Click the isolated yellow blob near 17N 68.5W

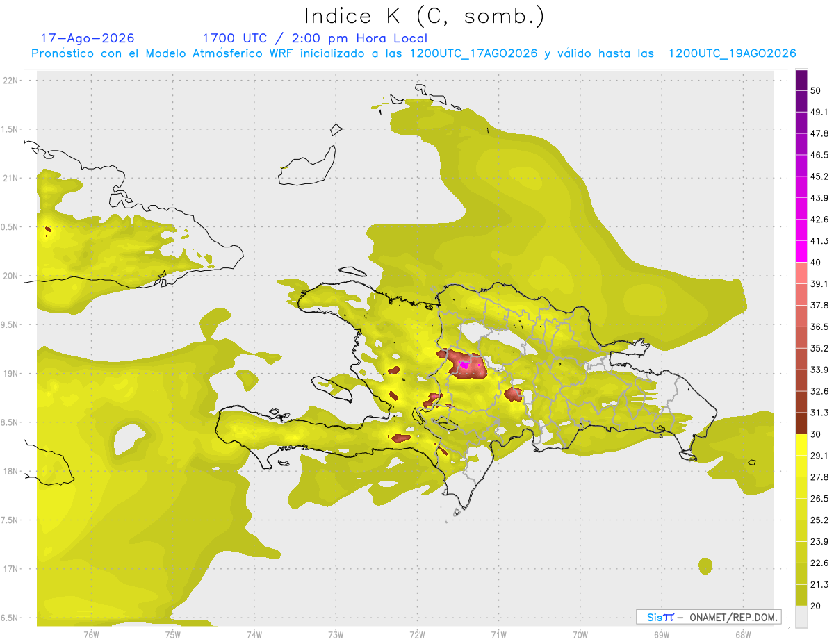(705, 565)
